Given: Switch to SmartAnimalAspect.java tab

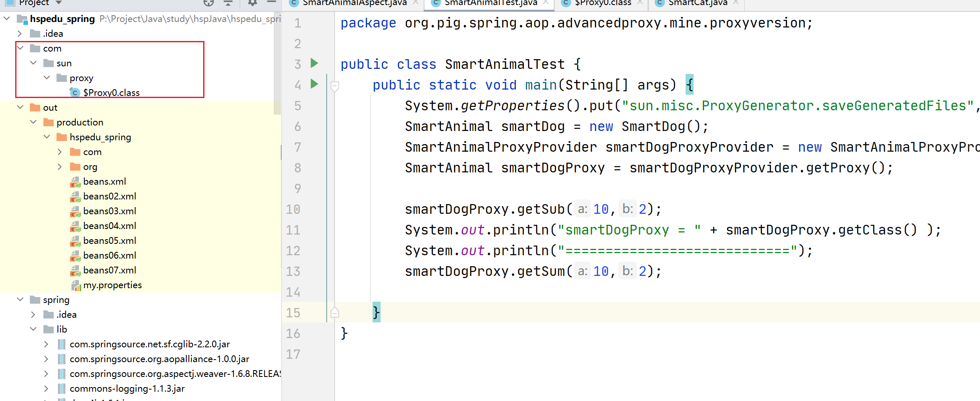Looking at the screenshot, I should pyautogui.click(x=354, y=3).
